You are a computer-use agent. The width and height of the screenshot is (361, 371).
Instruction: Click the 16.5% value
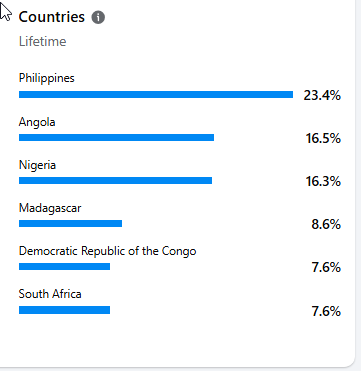(323, 138)
